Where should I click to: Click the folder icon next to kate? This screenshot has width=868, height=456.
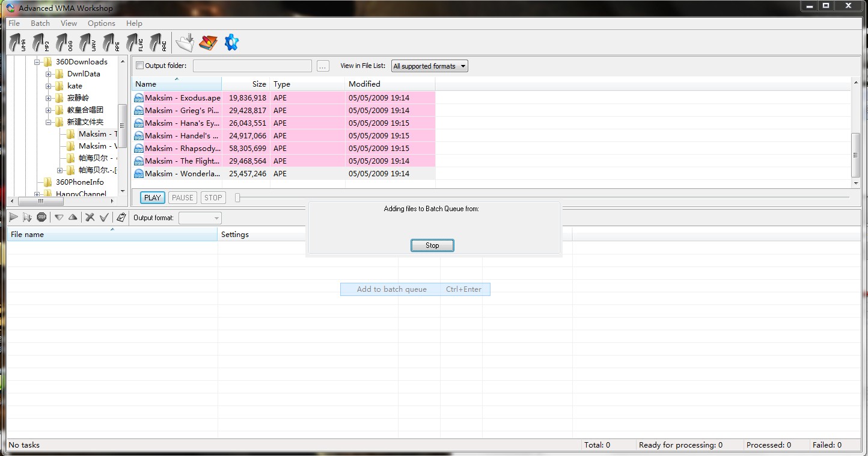(x=59, y=86)
